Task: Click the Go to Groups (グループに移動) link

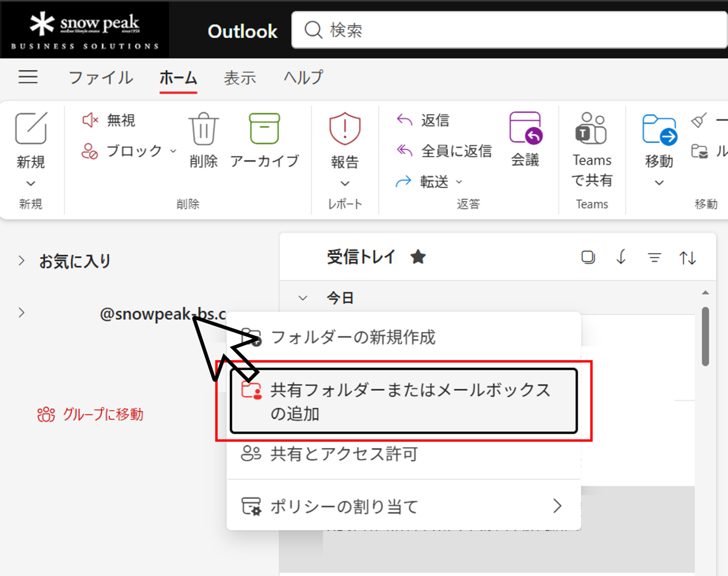Action: (x=91, y=414)
